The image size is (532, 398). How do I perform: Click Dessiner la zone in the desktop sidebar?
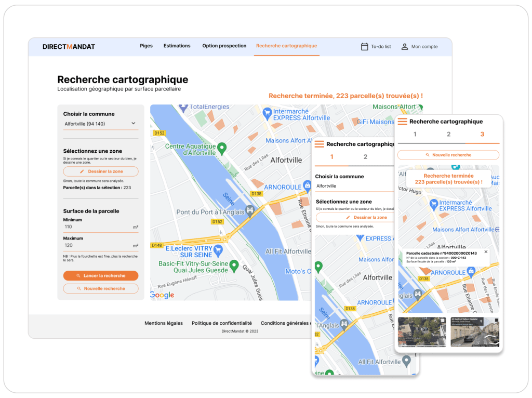point(101,171)
